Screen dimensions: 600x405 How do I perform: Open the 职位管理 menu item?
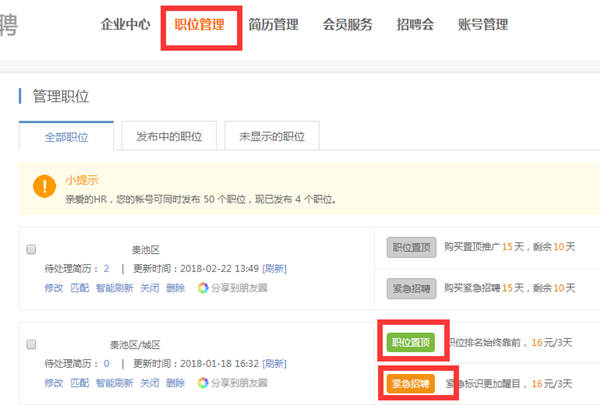click(199, 25)
